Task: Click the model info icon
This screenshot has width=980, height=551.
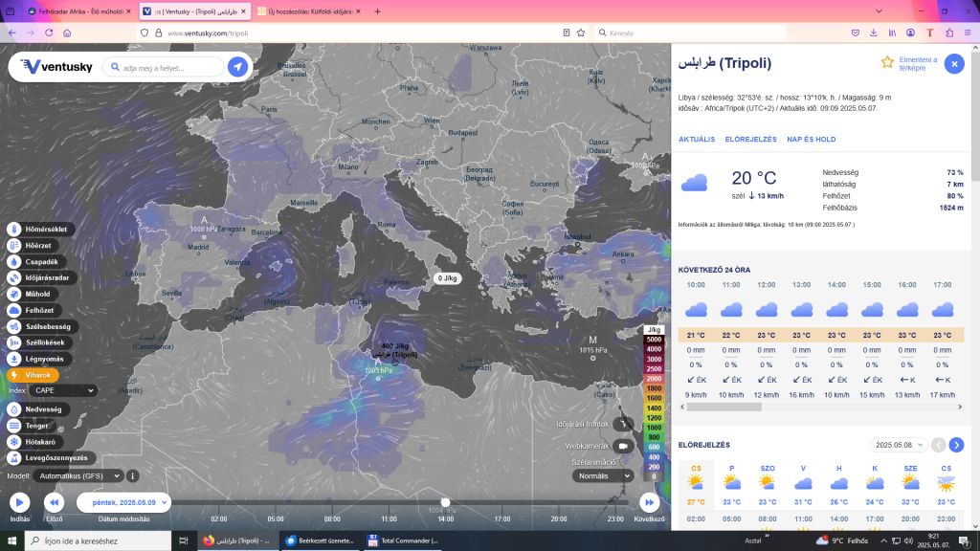Action: point(133,475)
